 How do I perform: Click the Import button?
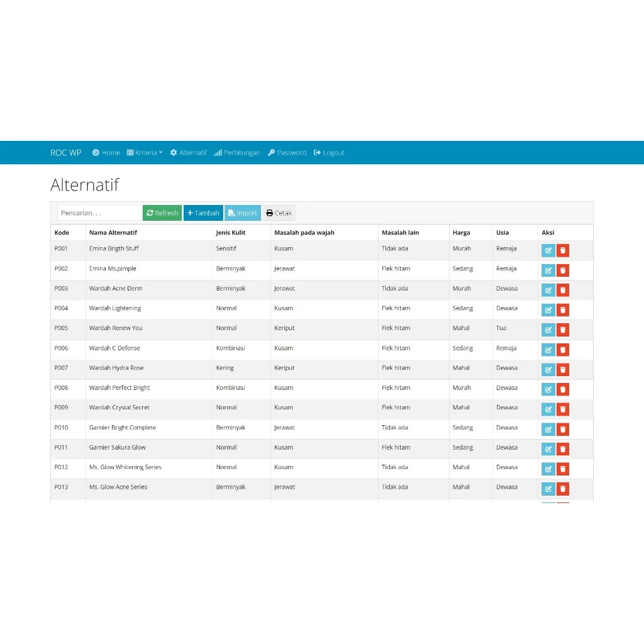(x=243, y=213)
